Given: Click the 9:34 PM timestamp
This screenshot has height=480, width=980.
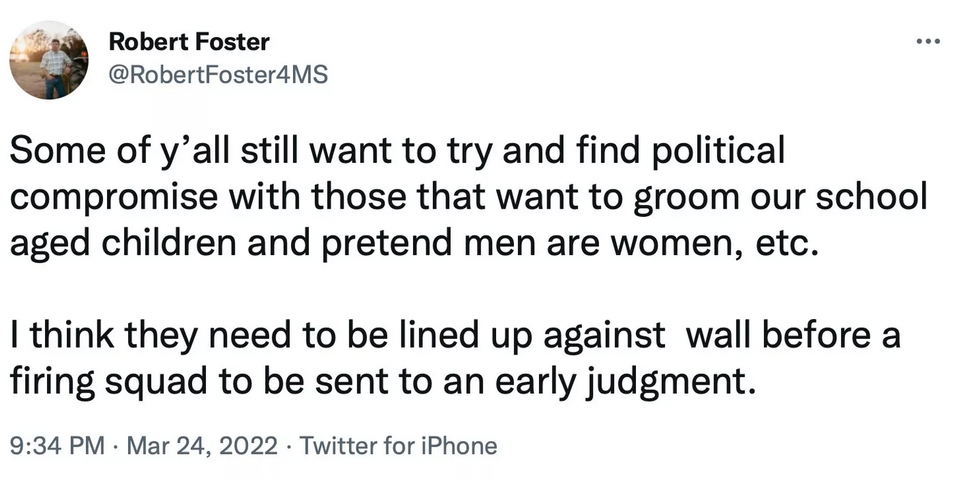Looking at the screenshot, I should (x=57, y=444).
